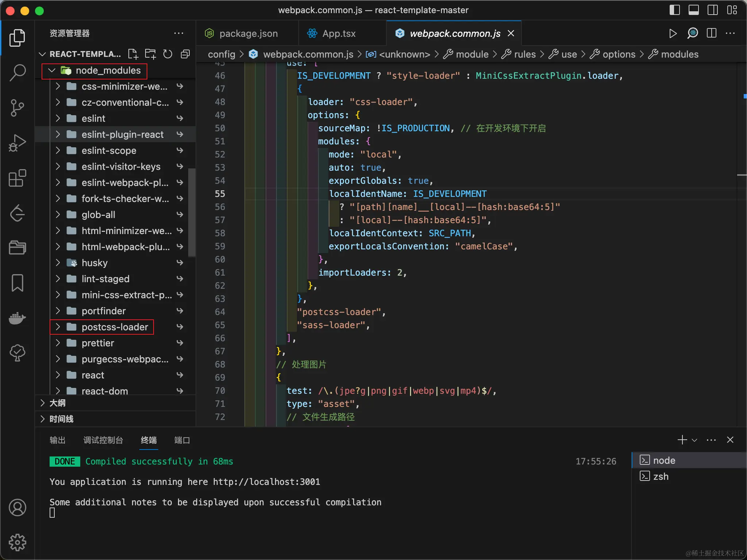Open the new terminal dropdown arrow
Viewport: 747px width, 560px height.
tap(694, 440)
